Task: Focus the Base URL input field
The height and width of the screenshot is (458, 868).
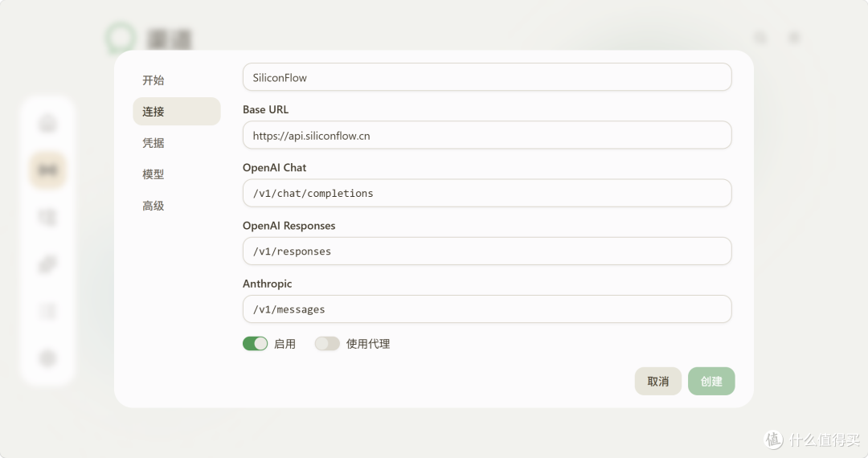Action: point(487,135)
